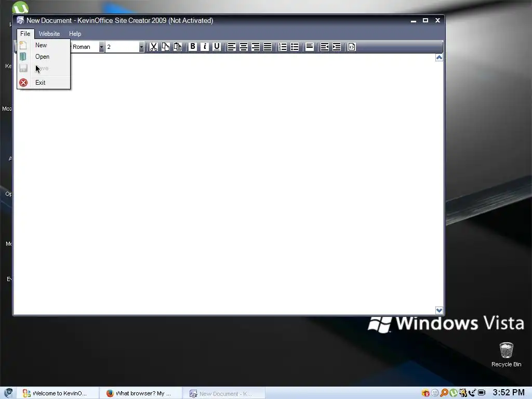Minimize the Site Creator window
The height and width of the screenshot is (399, 532).
coord(413,21)
